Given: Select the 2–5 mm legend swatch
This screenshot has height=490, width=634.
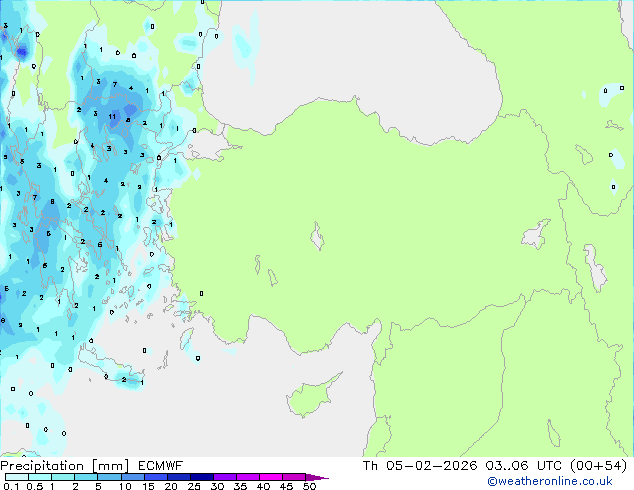Looking at the screenshot, I should pos(86,477).
